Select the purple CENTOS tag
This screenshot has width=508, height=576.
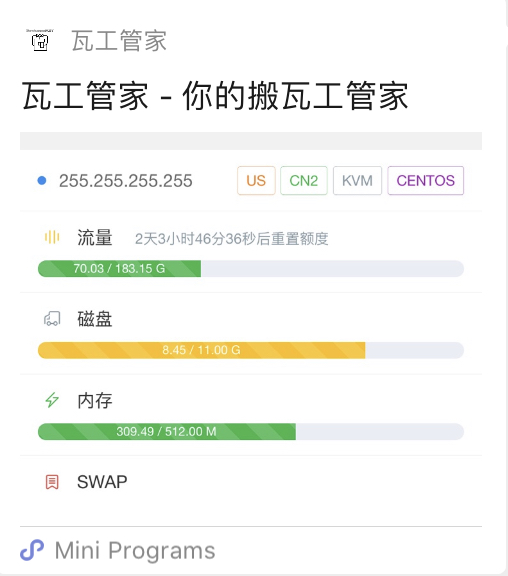[x=425, y=180]
